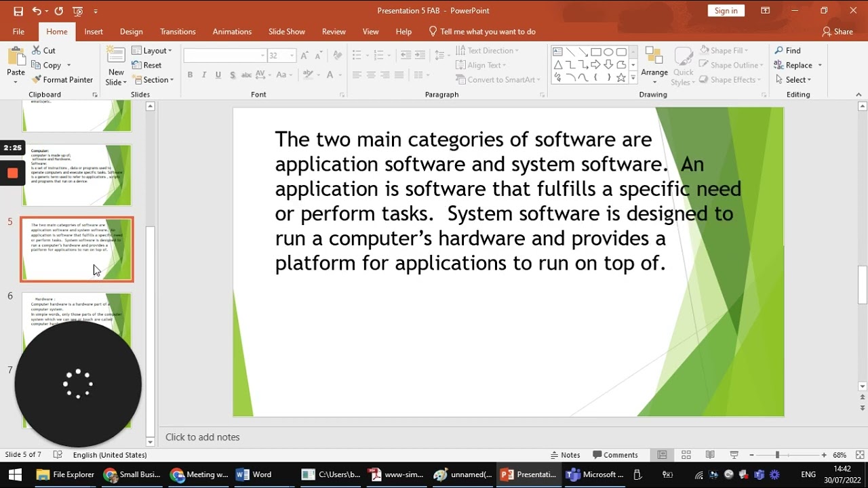Screen dimensions: 868x488
Task: Open the Copy dropdown arrow
Action: [68, 65]
